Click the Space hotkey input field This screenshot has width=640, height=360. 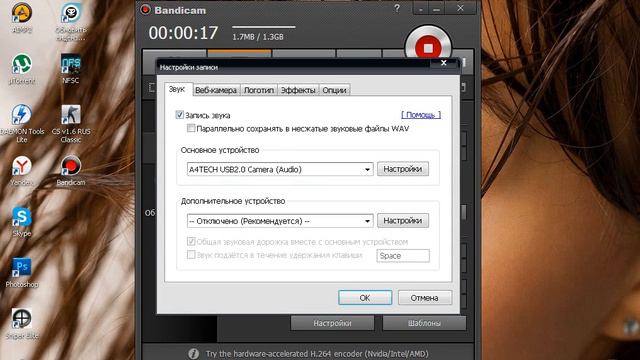point(403,256)
